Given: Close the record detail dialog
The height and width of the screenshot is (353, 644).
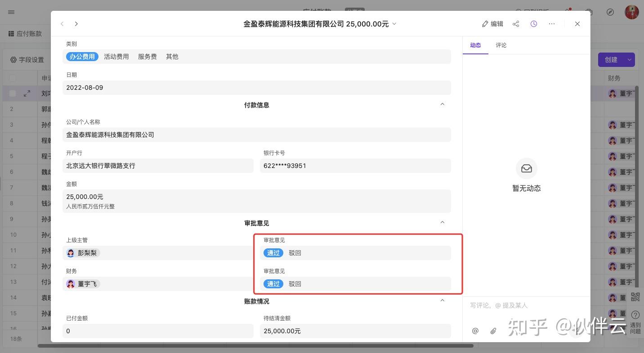Looking at the screenshot, I should (x=577, y=24).
